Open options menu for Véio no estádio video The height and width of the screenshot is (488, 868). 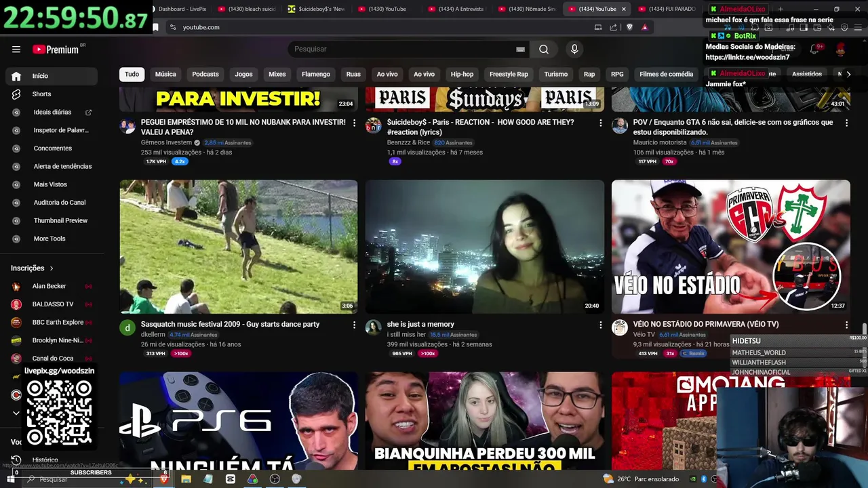tap(846, 325)
